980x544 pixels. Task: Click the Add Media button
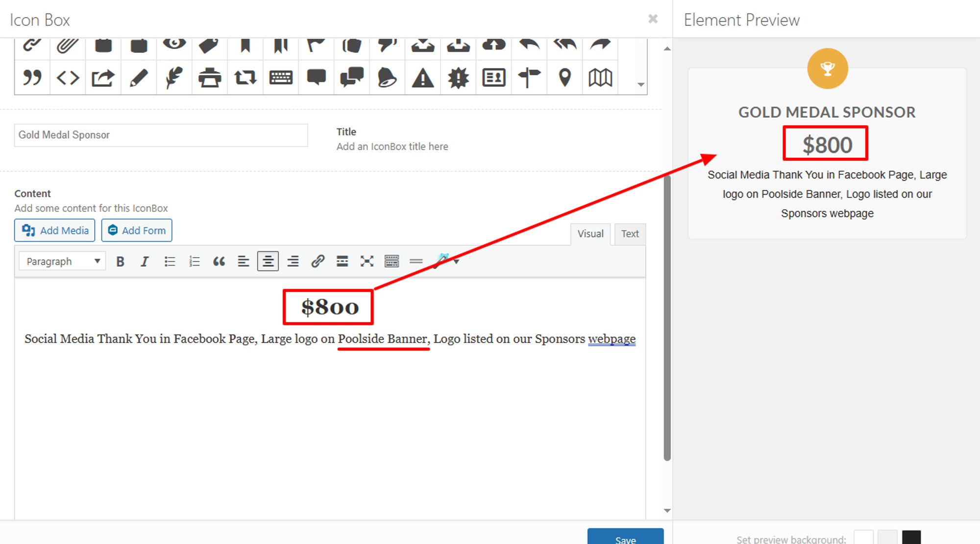[x=55, y=230]
